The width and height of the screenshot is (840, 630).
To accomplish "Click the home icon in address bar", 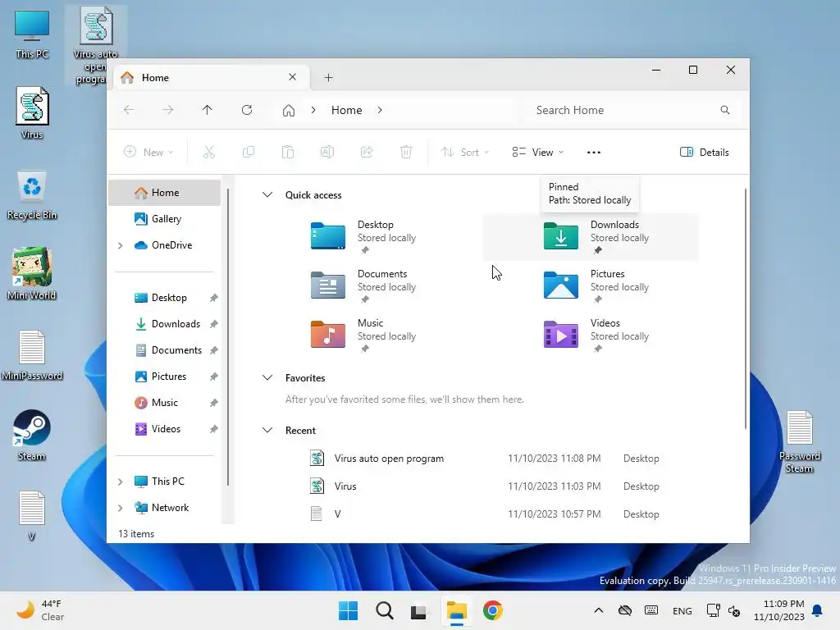I will (289, 110).
